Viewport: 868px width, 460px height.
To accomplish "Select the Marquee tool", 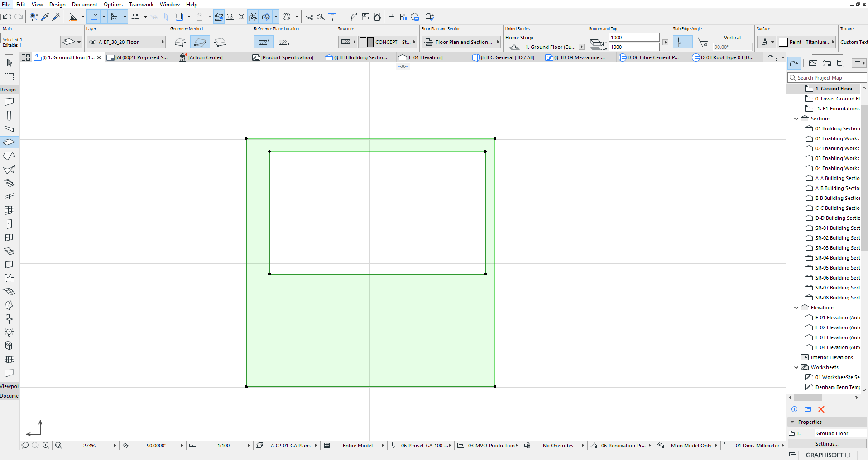I will click(x=10, y=76).
